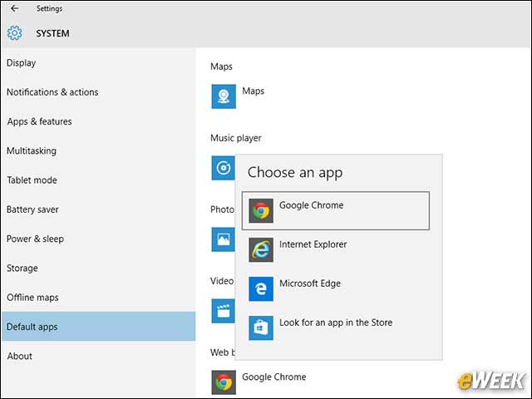This screenshot has width=532, height=399.
Task: Select Storage in sidebar
Action: 98,268
